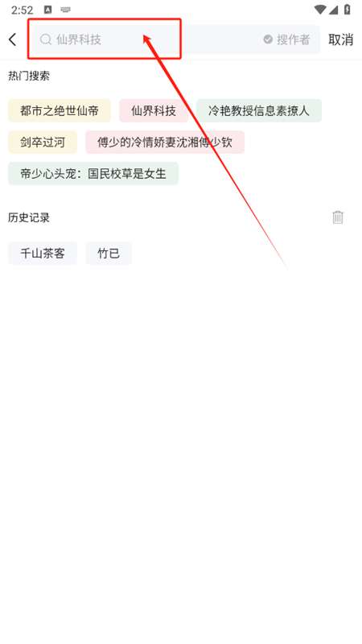Image resolution: width=362 pixels, height=644 pixels.
Task: Delete history with the trash icon
Action: click(338, 217)
